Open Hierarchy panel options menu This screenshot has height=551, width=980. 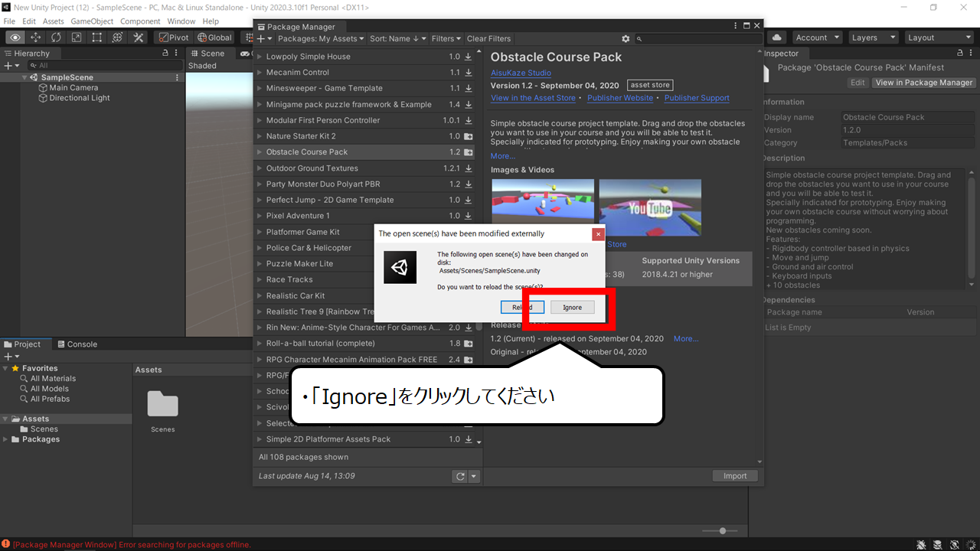click(178, 54)
